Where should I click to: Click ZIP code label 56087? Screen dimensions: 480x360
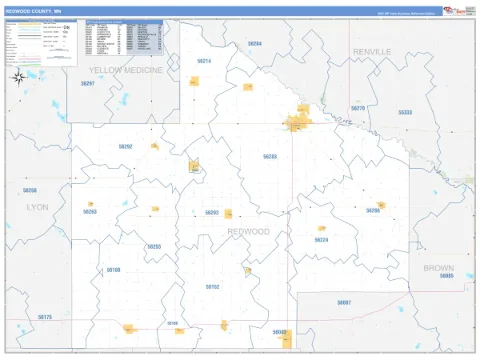[x=344, y=303]
